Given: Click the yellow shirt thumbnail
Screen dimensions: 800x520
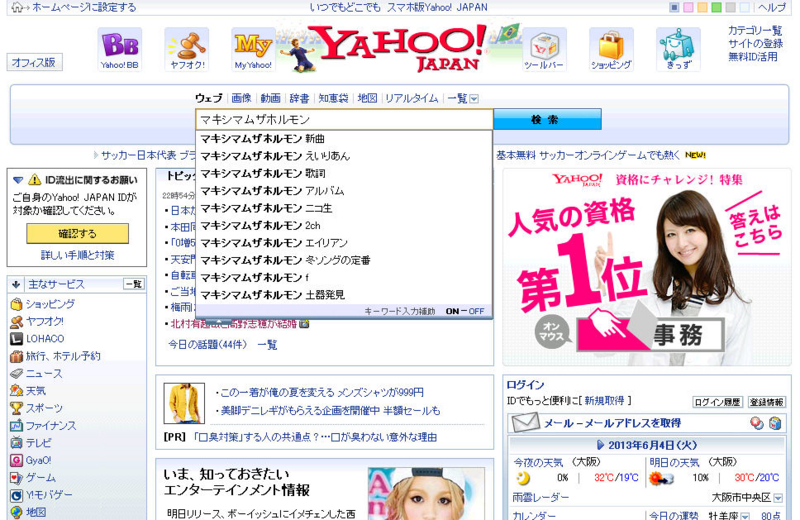Looking at the screenshot, I should coord(184,403).
